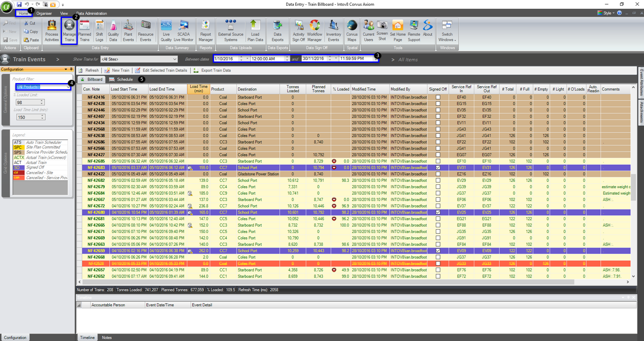Viewport: 644px width, 341px height.
Task: Toggle Signed Off checkbox for NF42685
Action: pyautogui.click(x=438, y=161)
